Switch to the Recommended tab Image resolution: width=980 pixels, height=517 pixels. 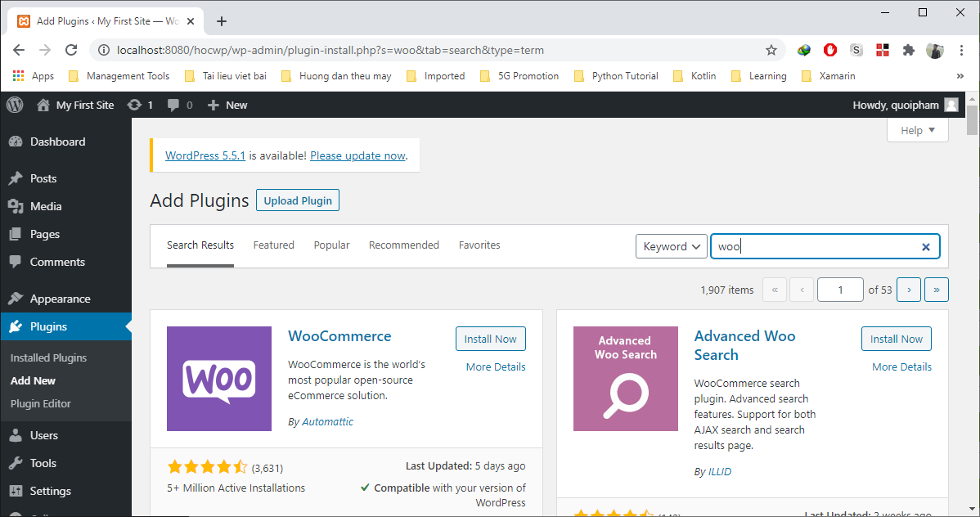pos(404,245)
